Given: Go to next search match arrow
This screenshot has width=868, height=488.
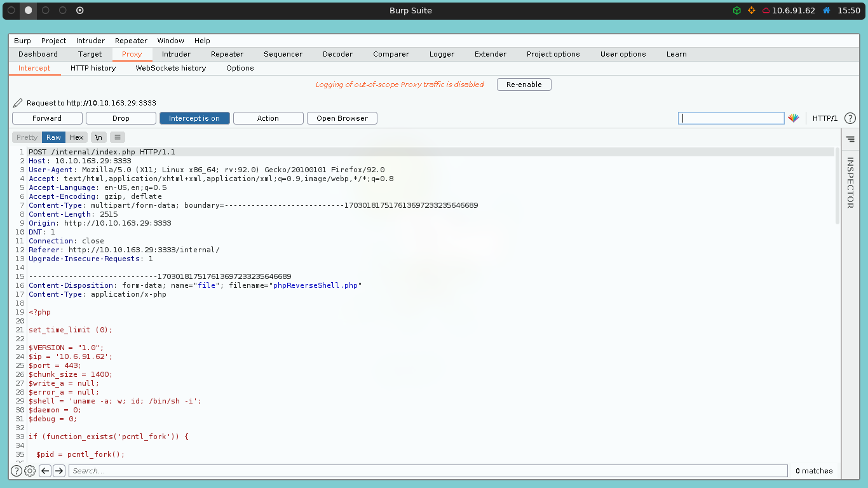Looking at the screenshot, I should tap(59, 471).
